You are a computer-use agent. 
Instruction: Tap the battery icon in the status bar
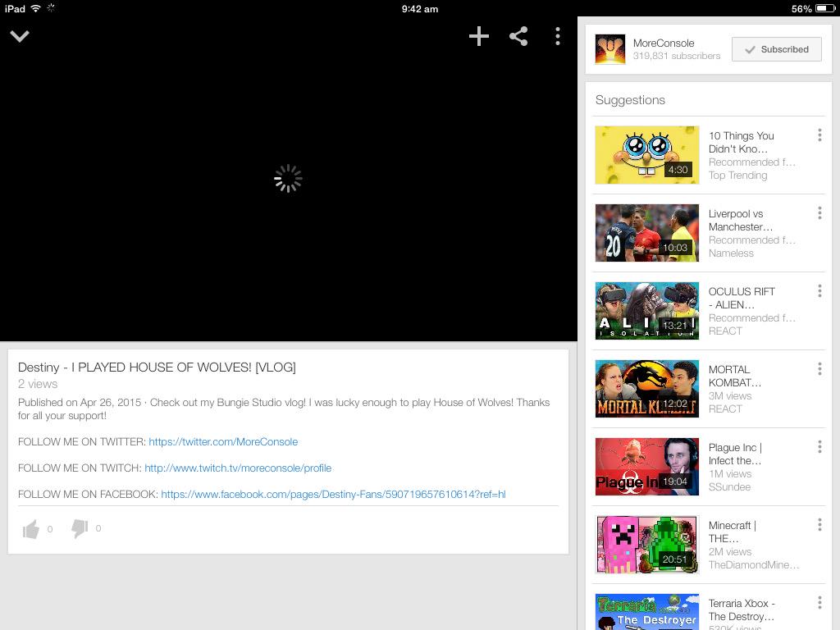tap(825, 8)
